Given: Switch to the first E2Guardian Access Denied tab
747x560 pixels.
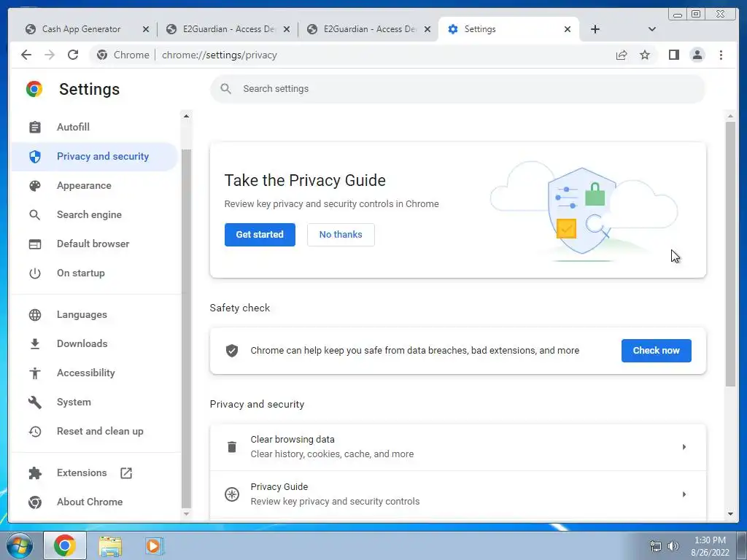Looking at the screenshot, I should 228,29.
